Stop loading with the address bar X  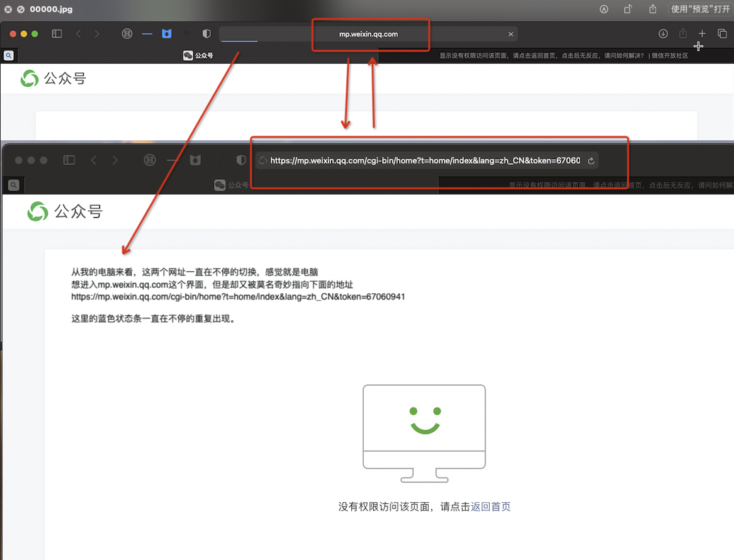click(x=511, y=34)
